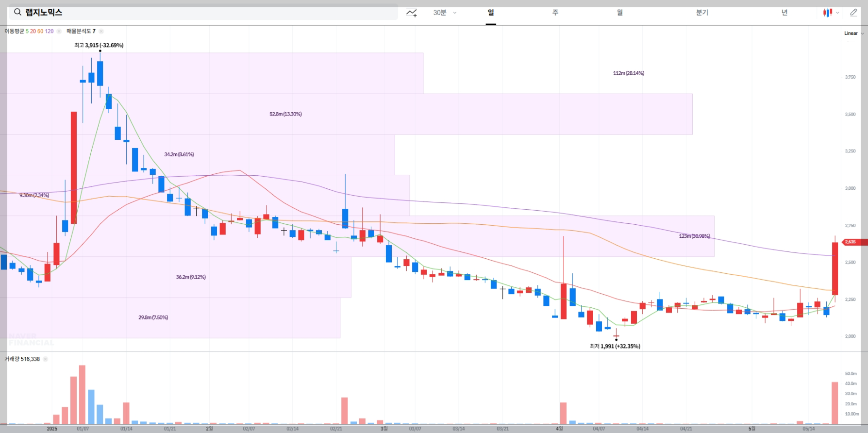Click the 52.8m(13.30%) volume profile label
This screenshot has height=433, width=868.
285,114
